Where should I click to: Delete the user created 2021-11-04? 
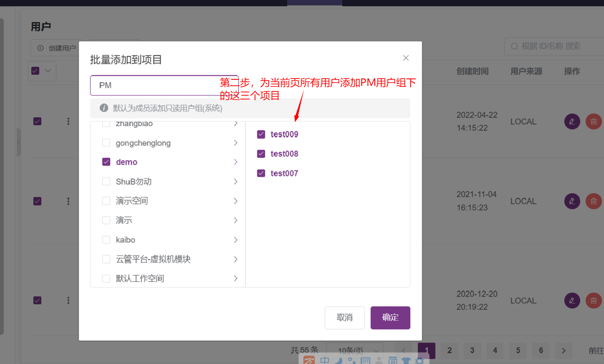tap(594, 201)
